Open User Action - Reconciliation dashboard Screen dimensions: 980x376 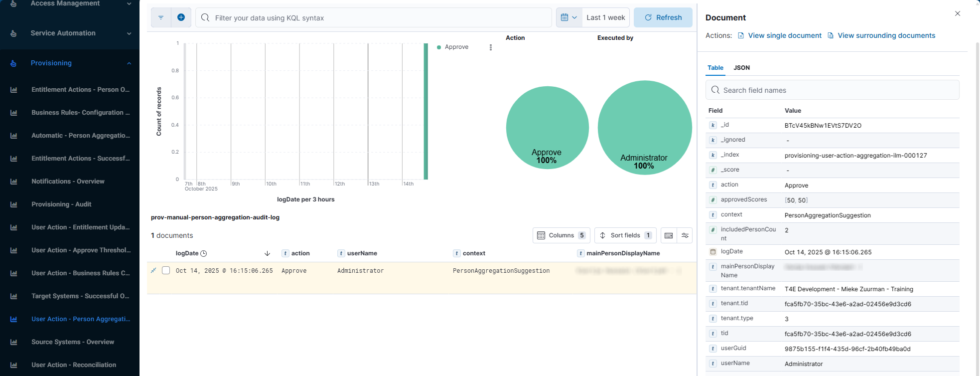pyautogui.click(x=74, y=365)
